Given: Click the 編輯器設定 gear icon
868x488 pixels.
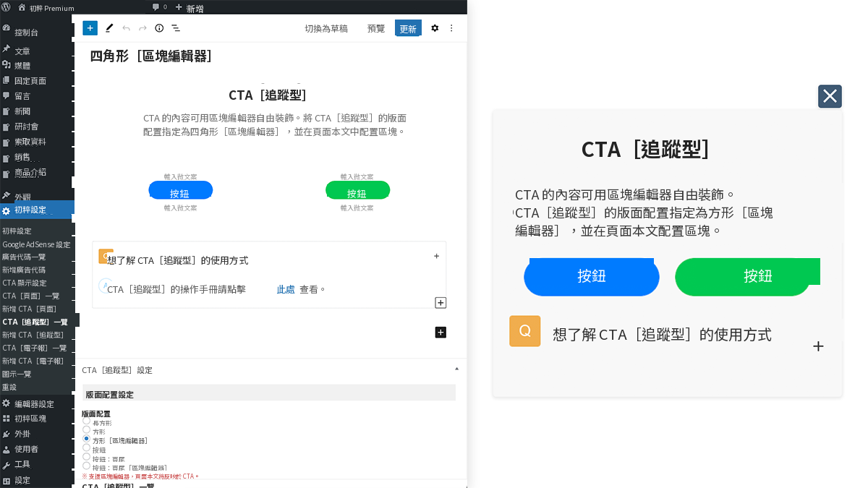Looking at the screenshot, I should click(6, 403).
